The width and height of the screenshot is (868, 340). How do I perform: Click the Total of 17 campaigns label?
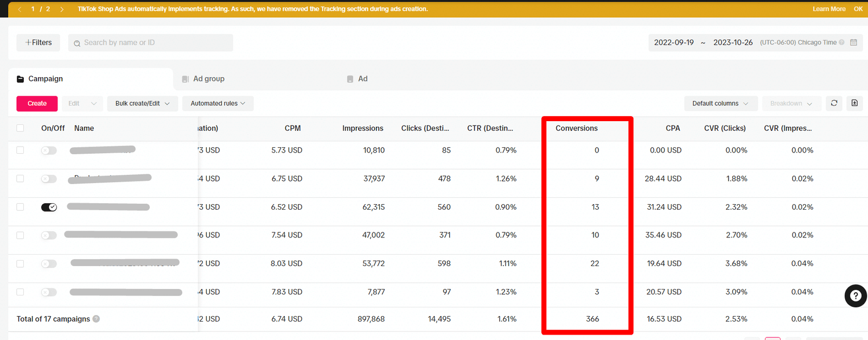click(53, 319)
